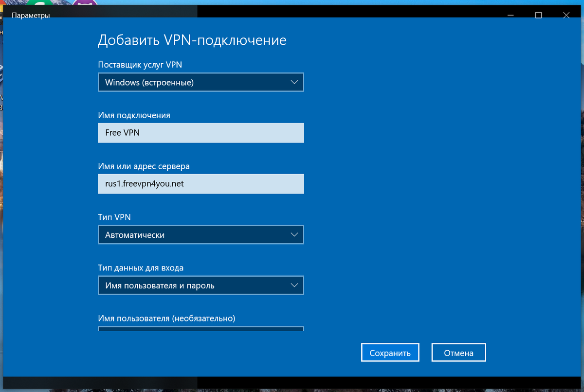Click "Параметры" in the title bar
The width and height of the screenshot is (584, 392).
(31, 15)
